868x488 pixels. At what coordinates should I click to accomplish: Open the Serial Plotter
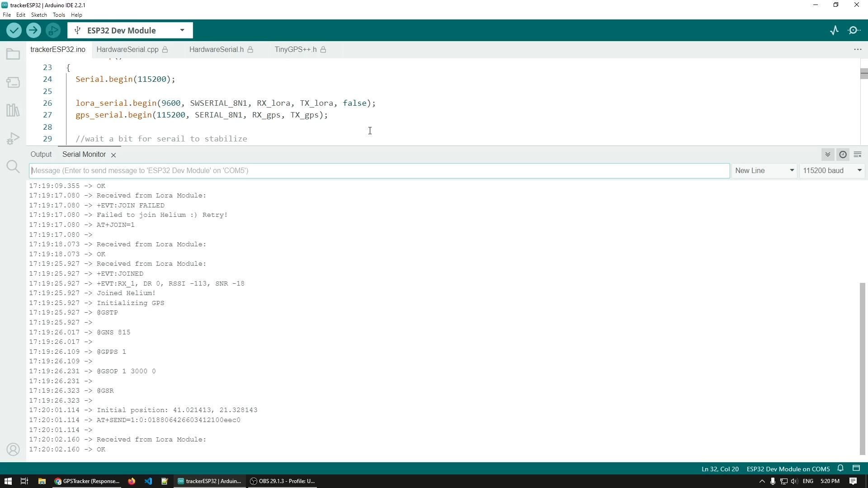click(x=834, y=30)
